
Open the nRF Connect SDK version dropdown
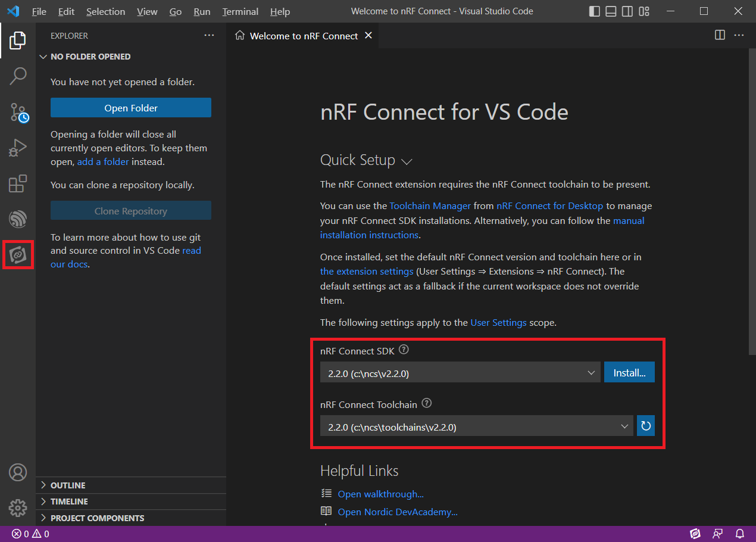(460, 373)
